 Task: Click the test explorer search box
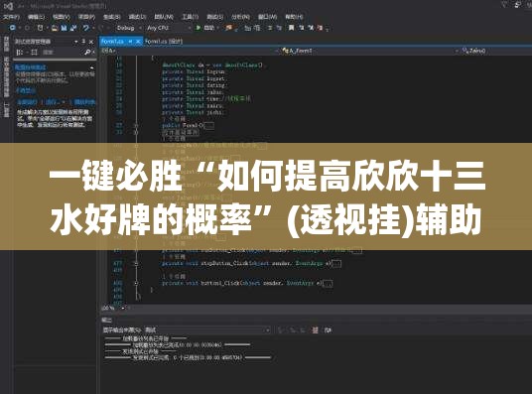coord(62,52)
